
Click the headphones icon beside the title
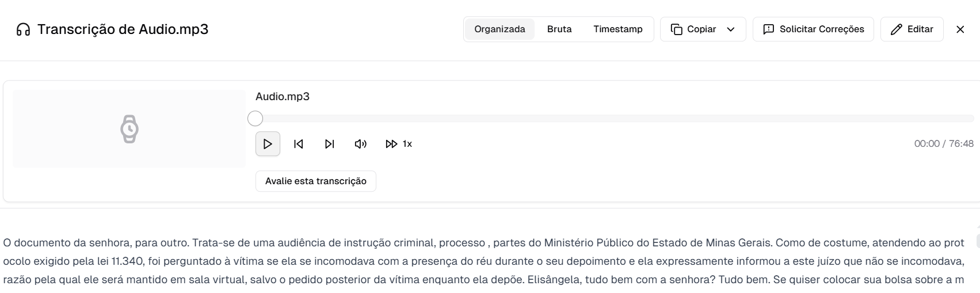[23, 29]
